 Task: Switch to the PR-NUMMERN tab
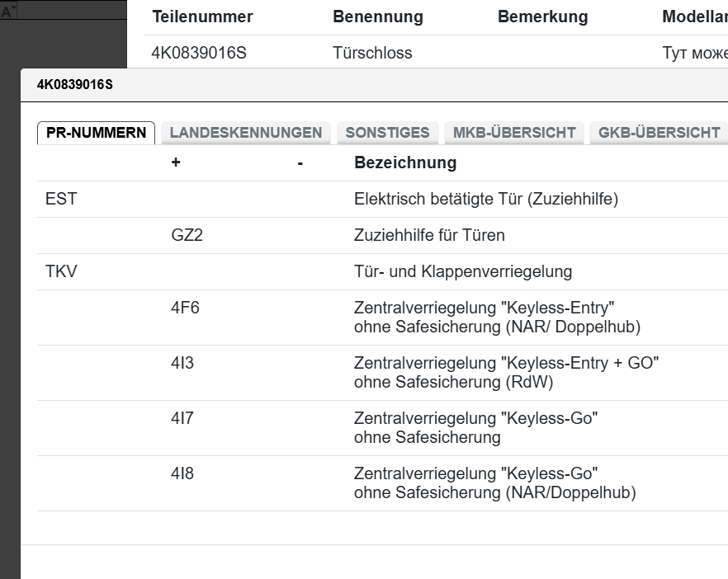[x=96, y=133]
